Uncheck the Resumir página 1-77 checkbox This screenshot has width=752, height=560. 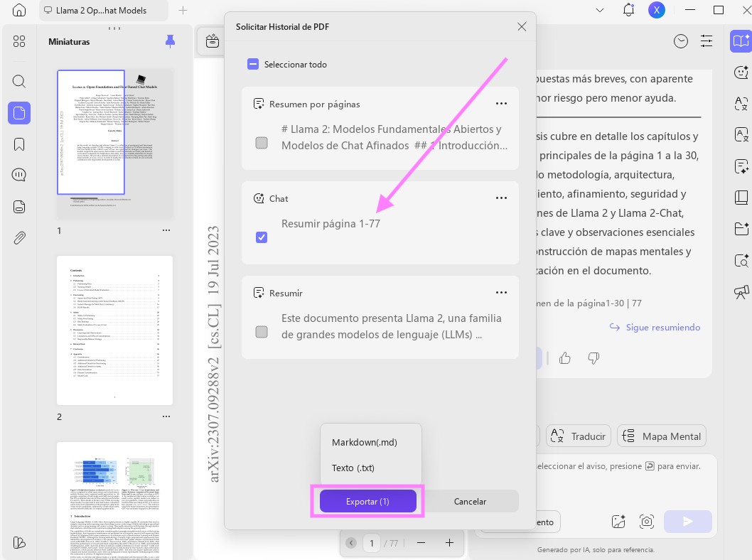(x=262, y=237)
